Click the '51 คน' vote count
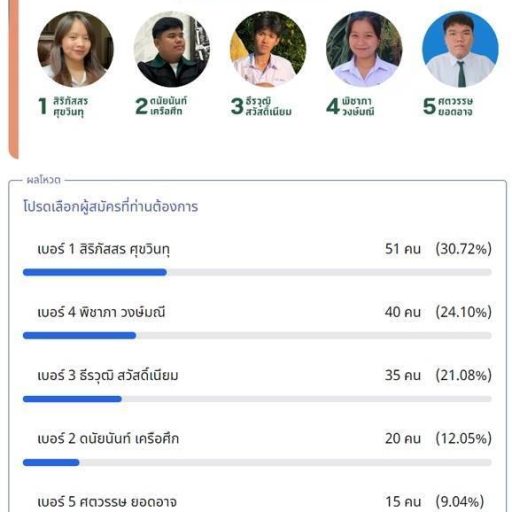This screenshot has width=512, height=512. [403, 249]
